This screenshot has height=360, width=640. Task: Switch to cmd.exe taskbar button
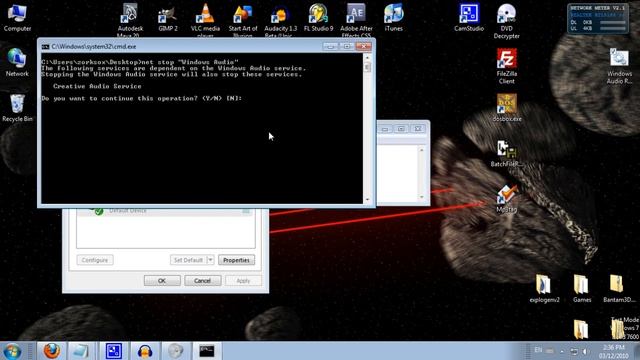click(x=207, y=351)
